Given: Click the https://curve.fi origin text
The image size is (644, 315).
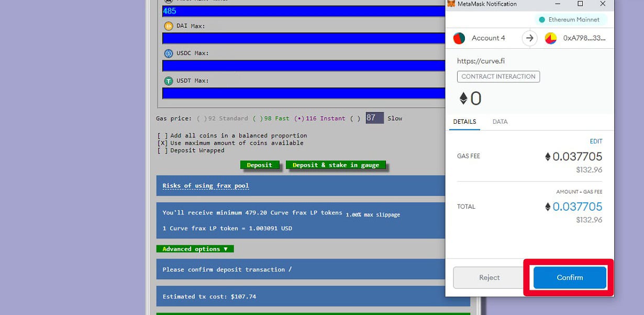Looking at the screenshot, I should point(481,61).
